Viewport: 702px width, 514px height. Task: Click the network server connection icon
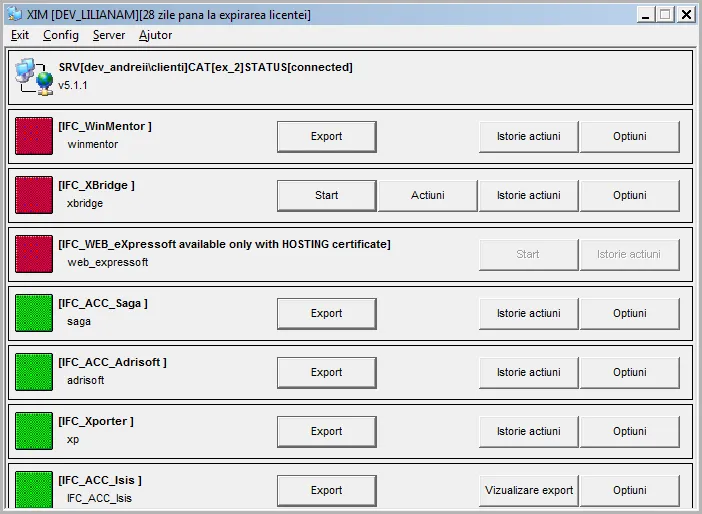pyautogui.click(x=34, y=77)
